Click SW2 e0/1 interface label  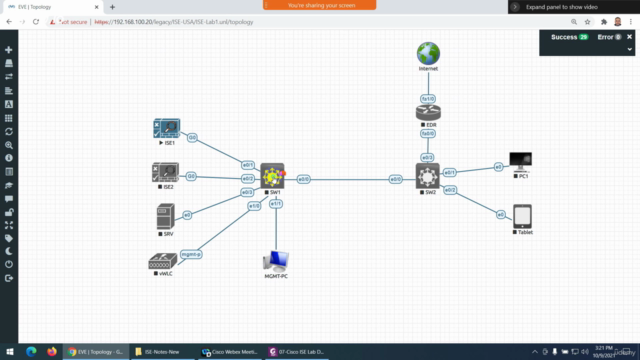[x=449, y=173]
